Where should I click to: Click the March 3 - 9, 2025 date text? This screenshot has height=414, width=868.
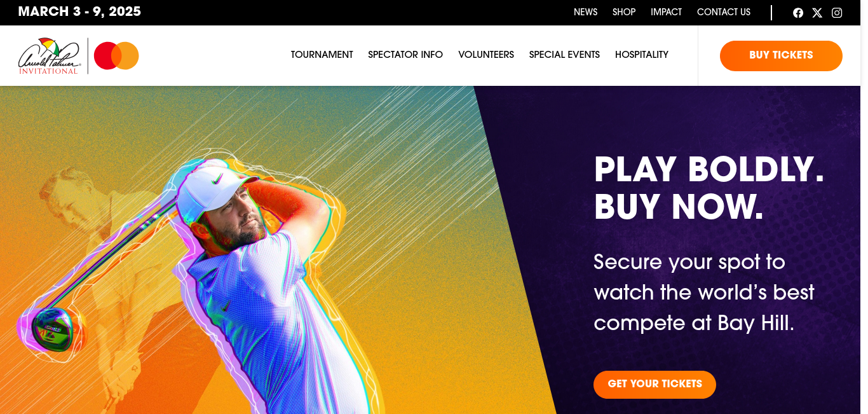tap(79, 12)
